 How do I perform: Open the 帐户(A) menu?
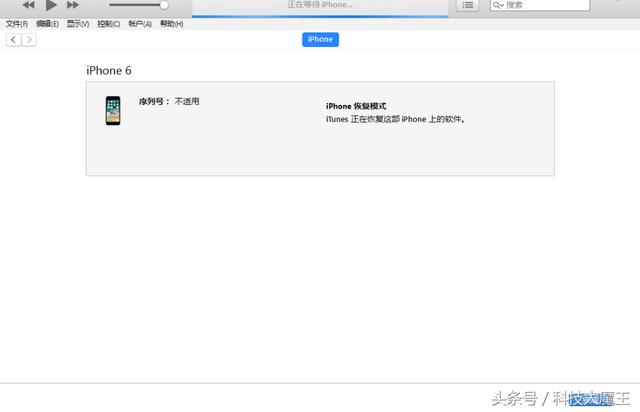tap(140, 23)
